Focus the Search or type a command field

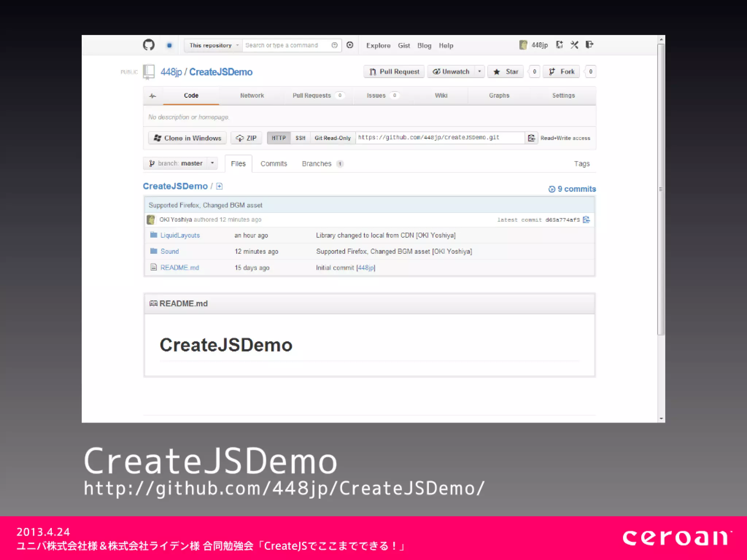tap(286, 45)
